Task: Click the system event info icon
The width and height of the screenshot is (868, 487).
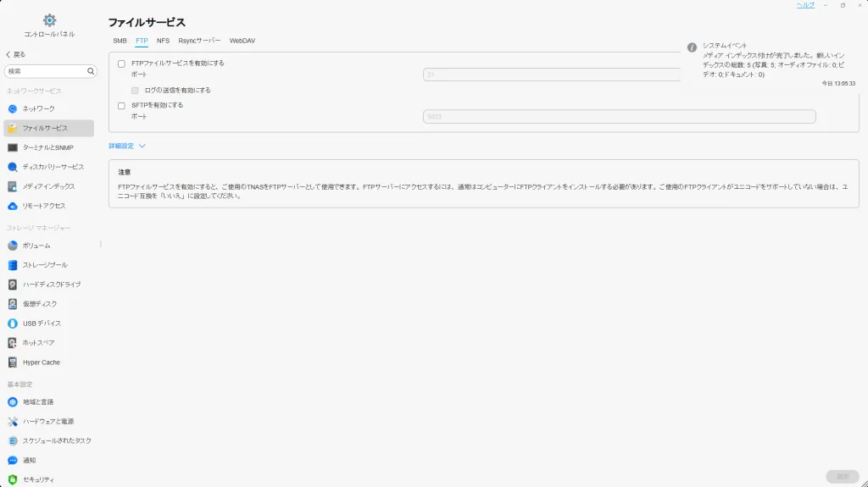Action: tap(692, 47)
